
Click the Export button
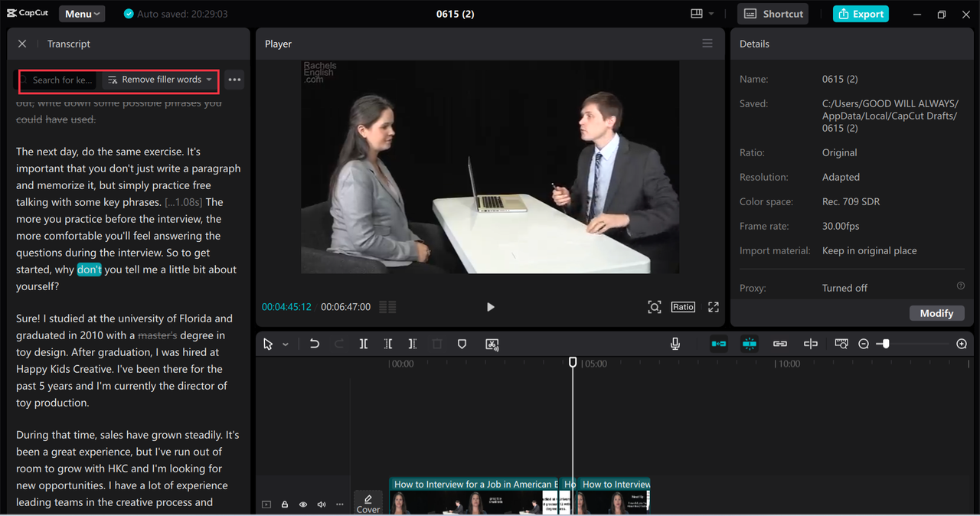(861, 14)
